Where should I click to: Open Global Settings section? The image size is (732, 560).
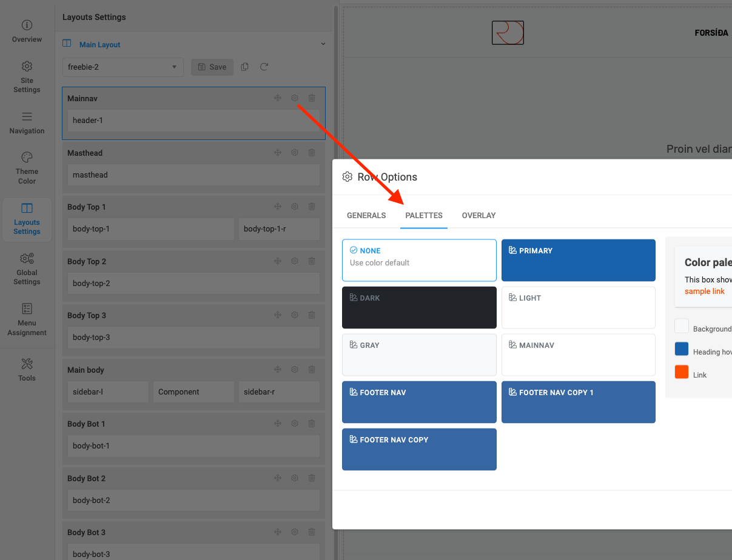pyautogui.click(x=27, y=269)
